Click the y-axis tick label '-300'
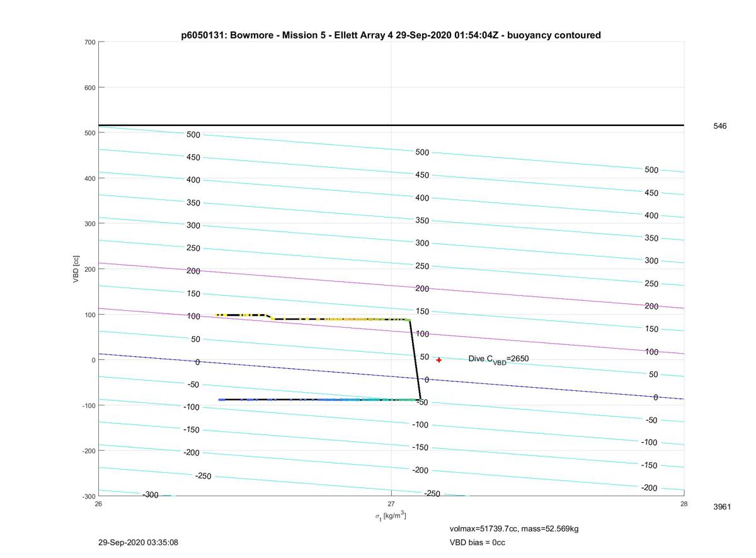The height and width of the screenshot is (558, 756). (x=88, y=496)
